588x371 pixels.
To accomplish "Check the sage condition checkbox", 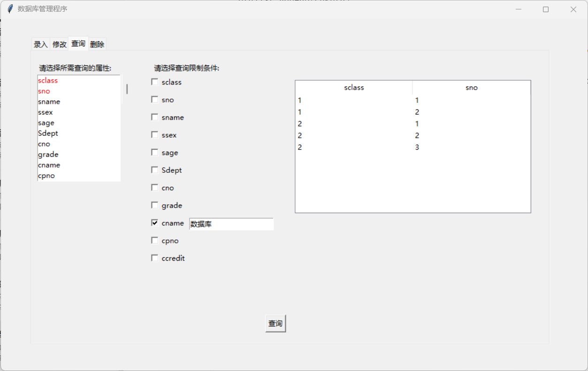I will click(x=154, y=153).
